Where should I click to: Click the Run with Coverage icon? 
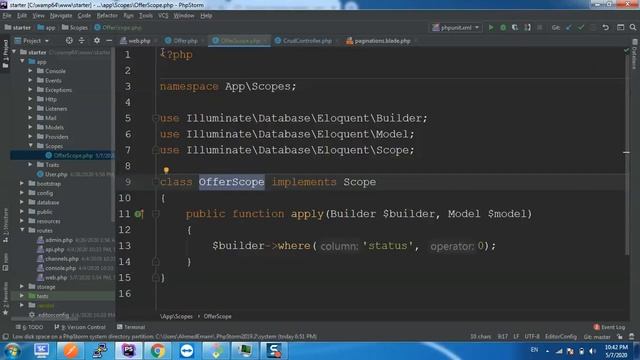point(515,27)
